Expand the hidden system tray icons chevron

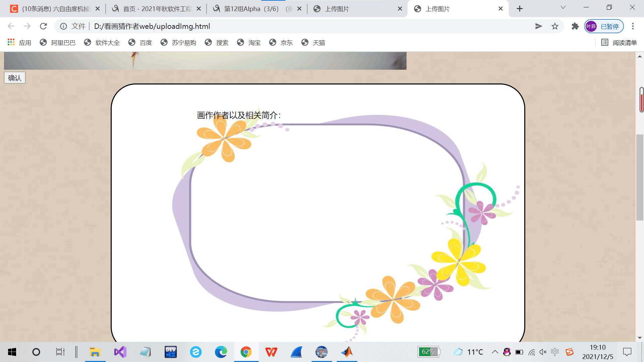(495, 352)
